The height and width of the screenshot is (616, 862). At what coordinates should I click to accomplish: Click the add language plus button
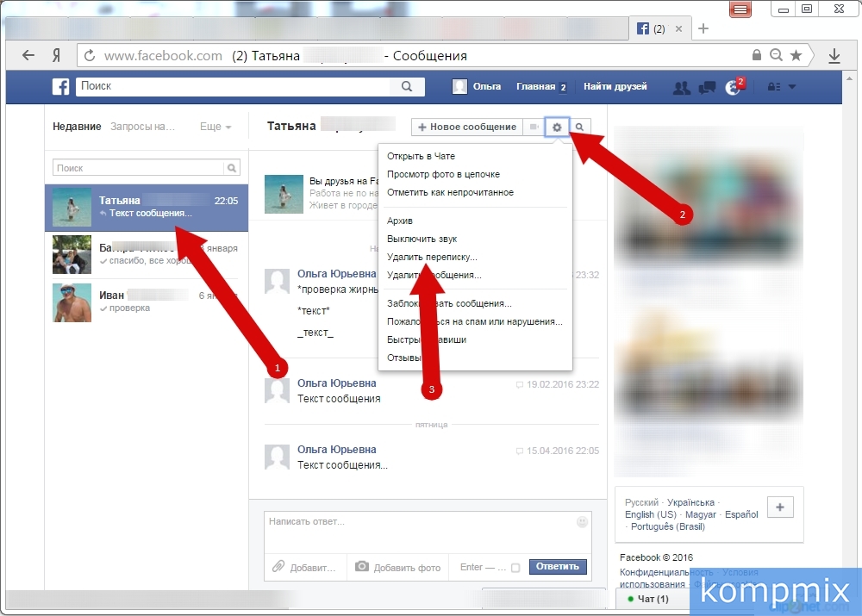coord(779,507)
